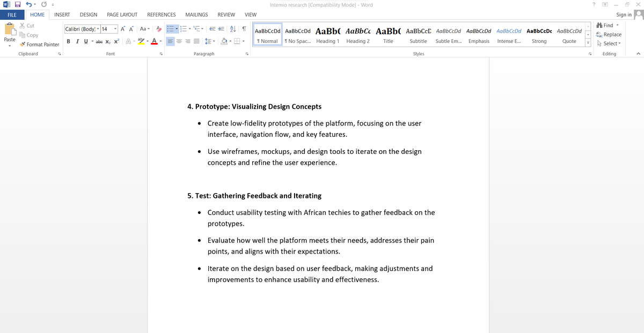Switch to the PAGE LAYOUT tab

click(x=122, y=14)
